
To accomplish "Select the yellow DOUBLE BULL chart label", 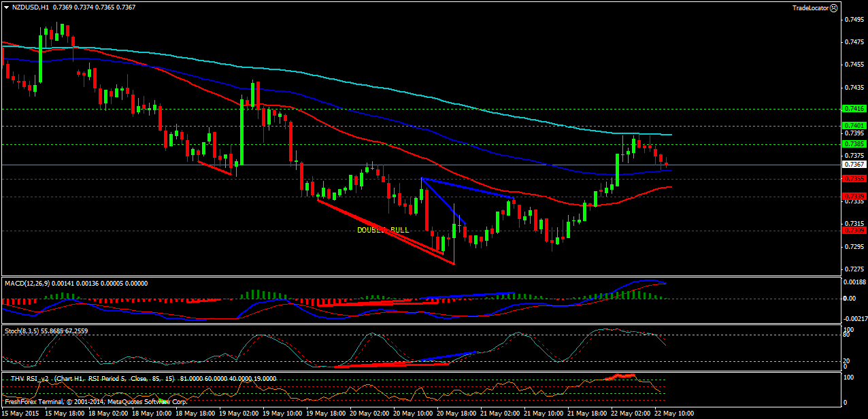I will tap(383, 230).
